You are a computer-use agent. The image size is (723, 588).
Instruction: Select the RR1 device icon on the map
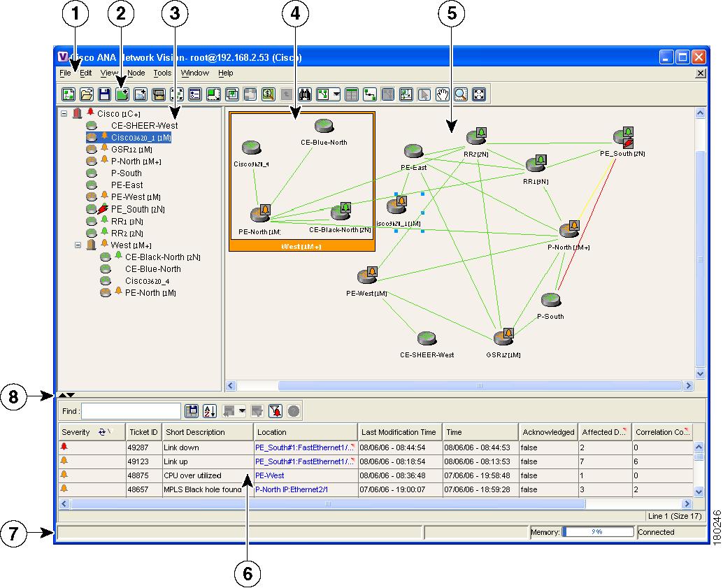(x=537, y=164)
